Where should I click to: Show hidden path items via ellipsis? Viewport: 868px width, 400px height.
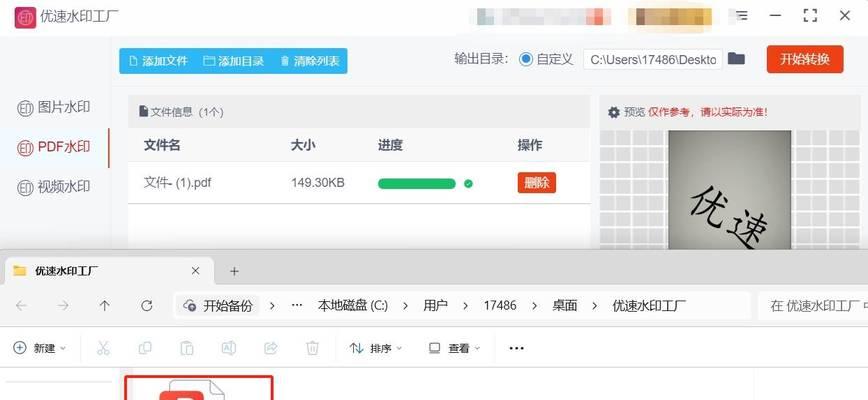click(x=297, y=305)
